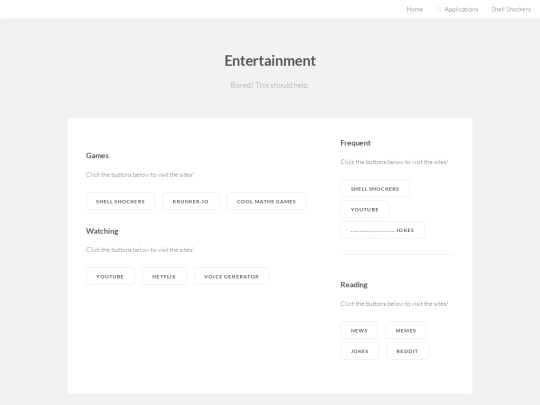
Task: Click the instruction text under the Frequent heading
Action: click(394, 162)
